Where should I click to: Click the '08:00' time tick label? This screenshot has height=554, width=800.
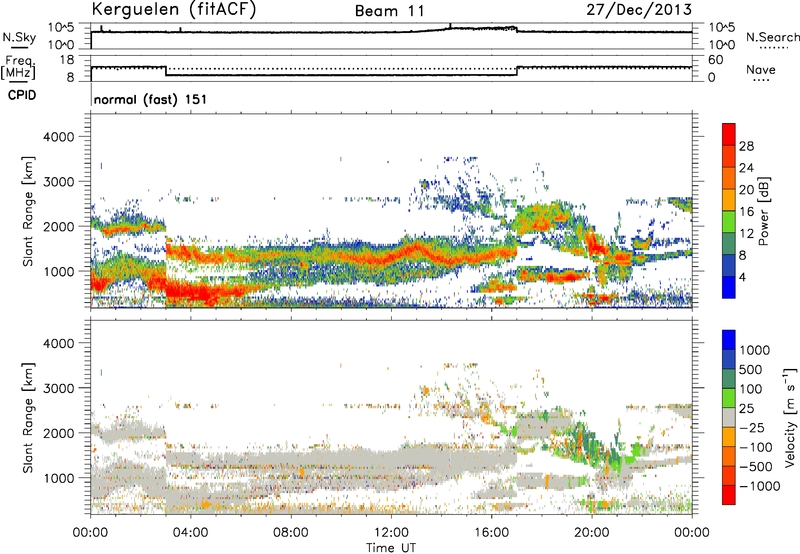[x=291, y=533]
